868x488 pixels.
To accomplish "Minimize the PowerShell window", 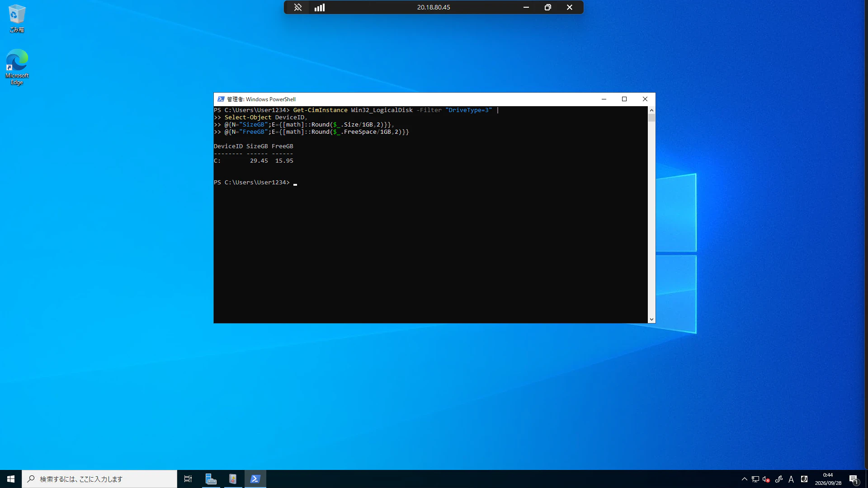I will pyautogui.click(x=604, y=99).
